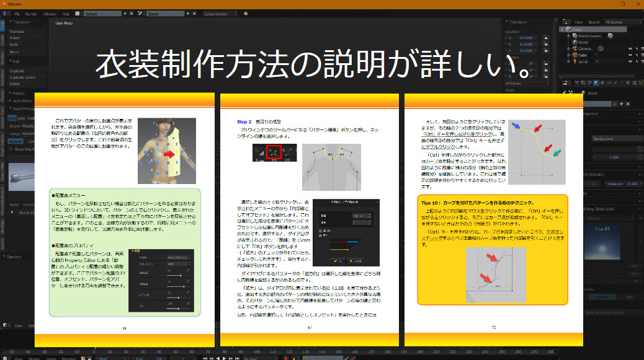Open the Constraints properties chain icon
Screen dimensions: 644x360
coord(609,83)
